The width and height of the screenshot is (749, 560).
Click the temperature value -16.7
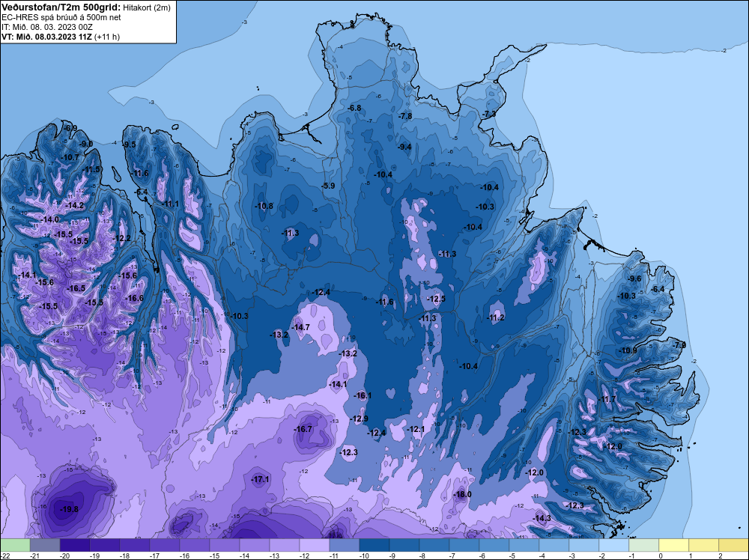point(303,429)
